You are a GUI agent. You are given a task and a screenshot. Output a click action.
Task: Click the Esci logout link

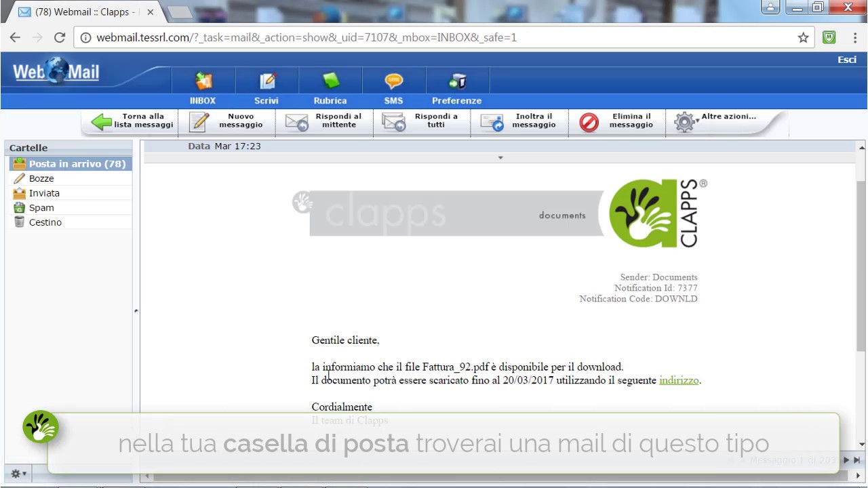(x=846, y=60)
